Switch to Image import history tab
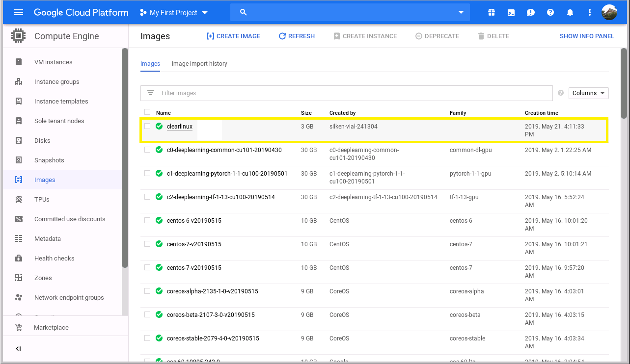Screen dimensions: 630x364 pos(199,64)
